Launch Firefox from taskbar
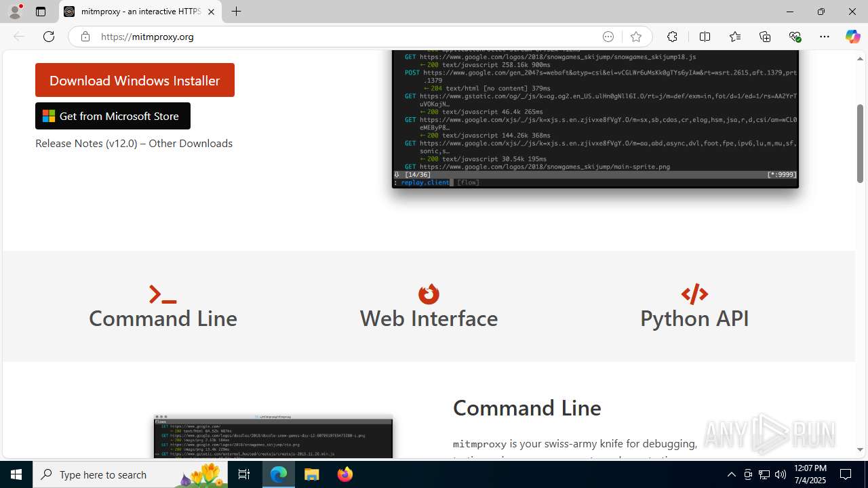This screenshot has height=488, width=868. click(345, 474)
